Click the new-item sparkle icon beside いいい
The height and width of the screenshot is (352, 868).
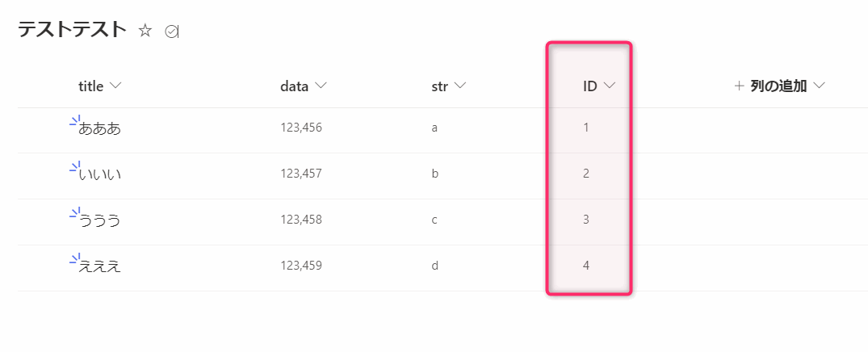tap(74, 168)
